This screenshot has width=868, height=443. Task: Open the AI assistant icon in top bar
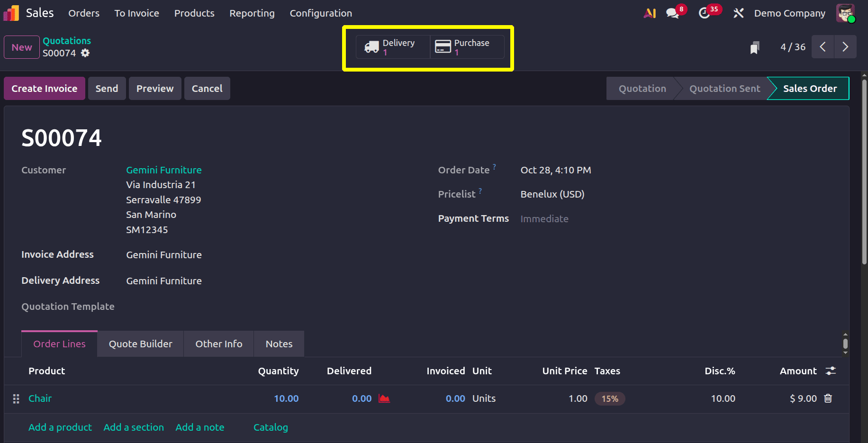click(650, 13)
